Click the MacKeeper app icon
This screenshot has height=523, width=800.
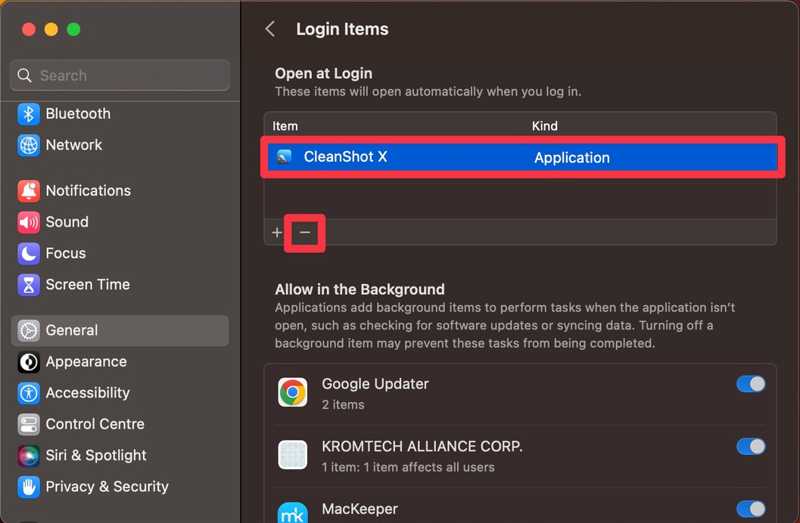[x=292, y=513]
